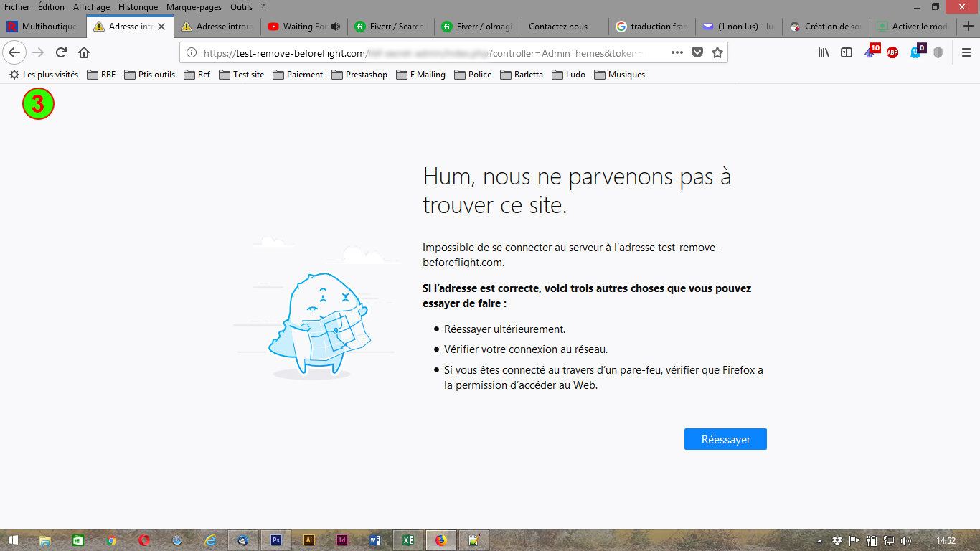Open page actions three-dot menu
The width and height of the screenshot is (980, 551).
click(677, 53)
